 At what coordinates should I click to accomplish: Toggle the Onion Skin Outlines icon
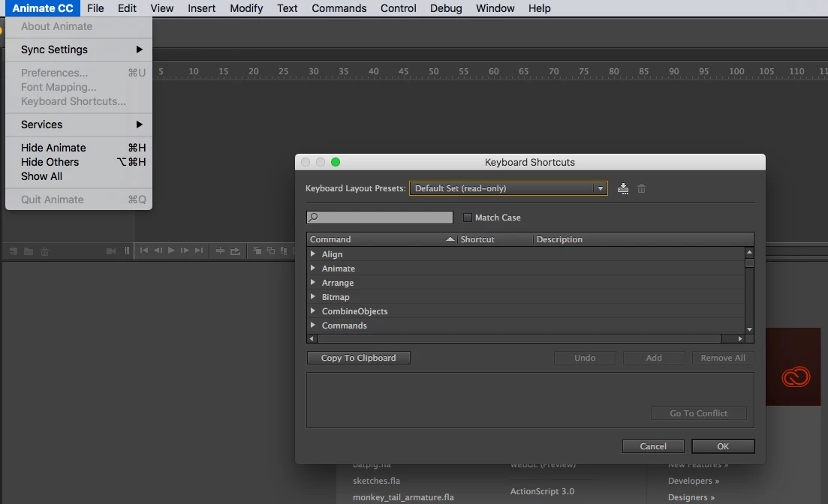point(271,250)
